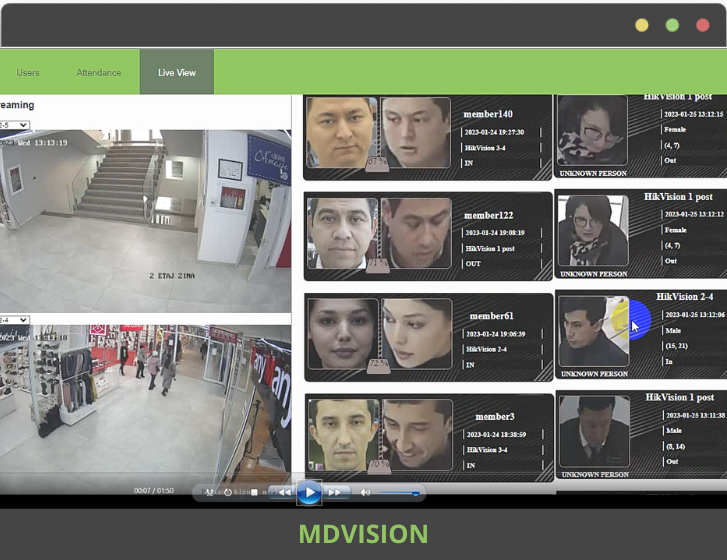Select member140 enrolled face thumbnail

[x=342, y=134]
